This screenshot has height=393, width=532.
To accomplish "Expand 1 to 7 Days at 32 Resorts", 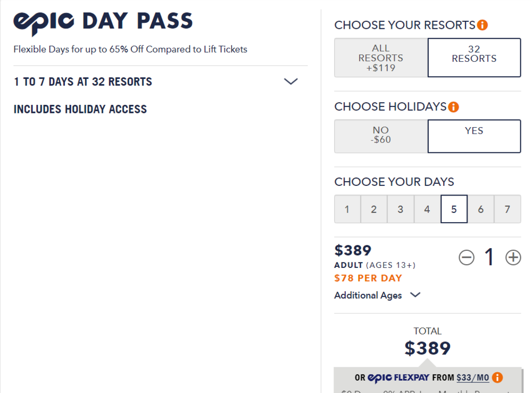I will pos(290,81).
